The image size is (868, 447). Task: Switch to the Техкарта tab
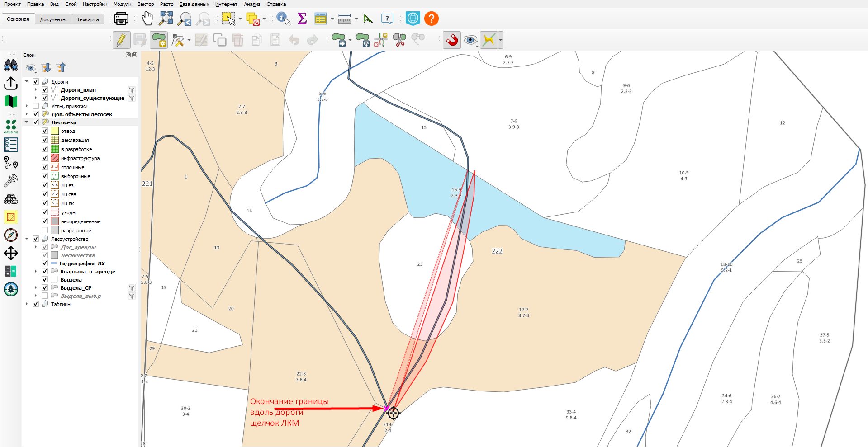pos(88,19)
